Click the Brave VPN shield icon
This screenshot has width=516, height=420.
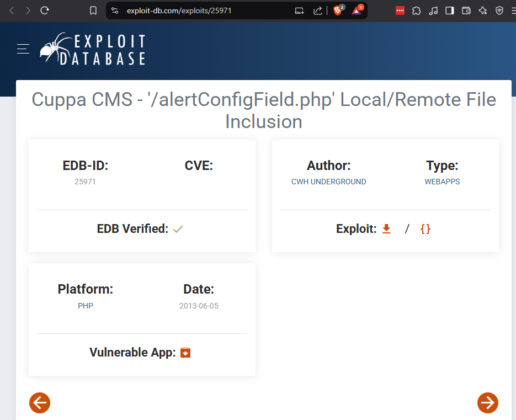pos(499,10)
